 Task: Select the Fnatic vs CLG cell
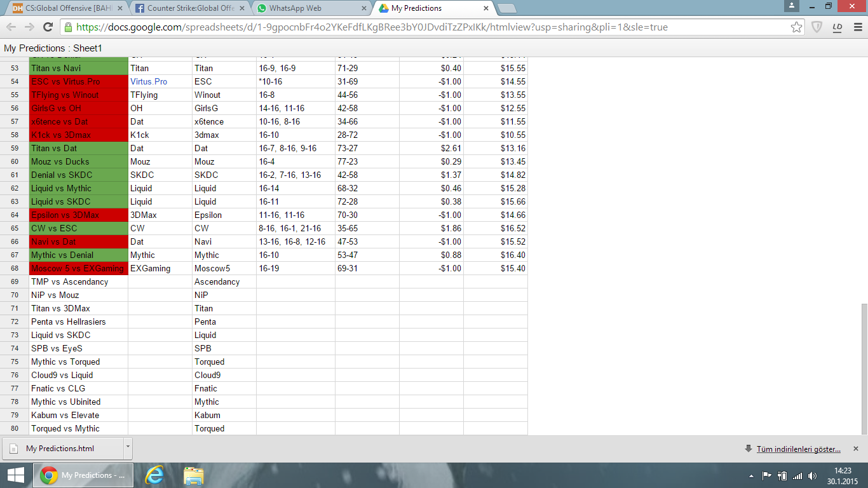(x=79, y=388)
